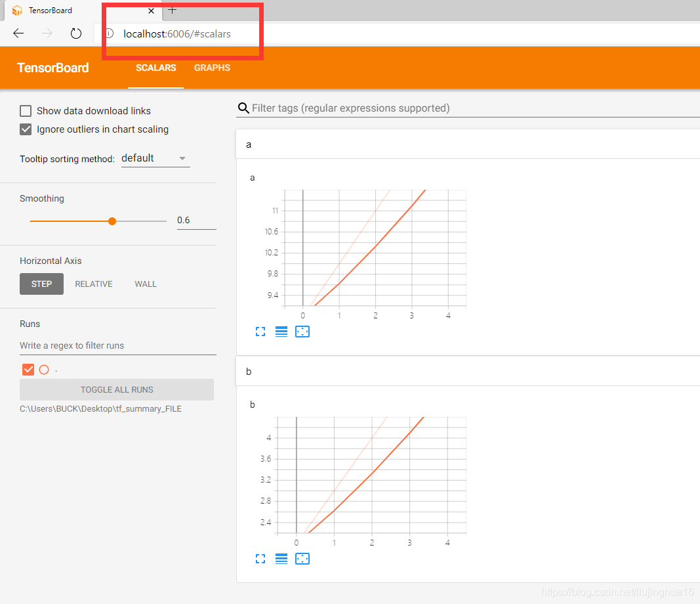Switch to the GRAPHS tab

coord(212,68)
